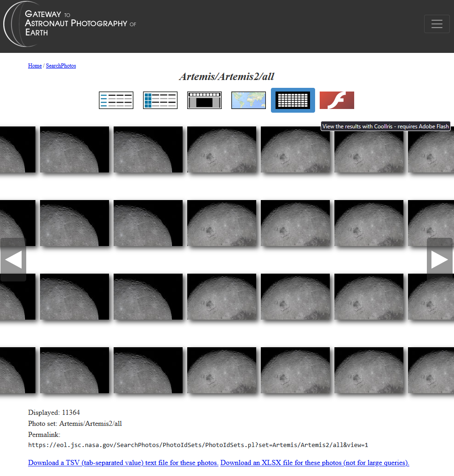Click the Artemis/Artemis2/all page heading
Viewport: 454px width, 476px height.
(x=227, y=76)
